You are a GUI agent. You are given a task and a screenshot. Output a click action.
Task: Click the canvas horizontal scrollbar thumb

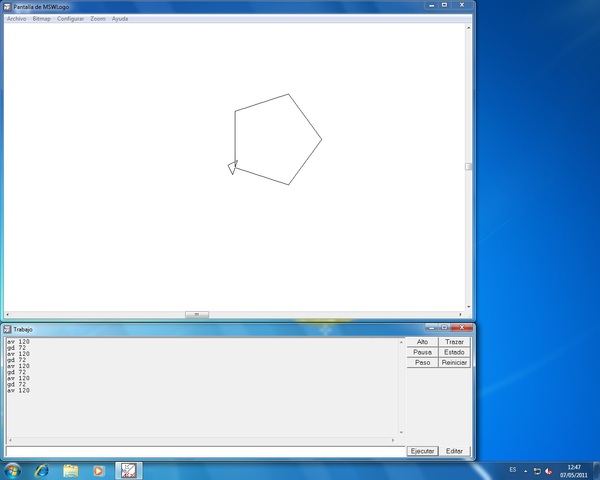(x=197, y=315)
